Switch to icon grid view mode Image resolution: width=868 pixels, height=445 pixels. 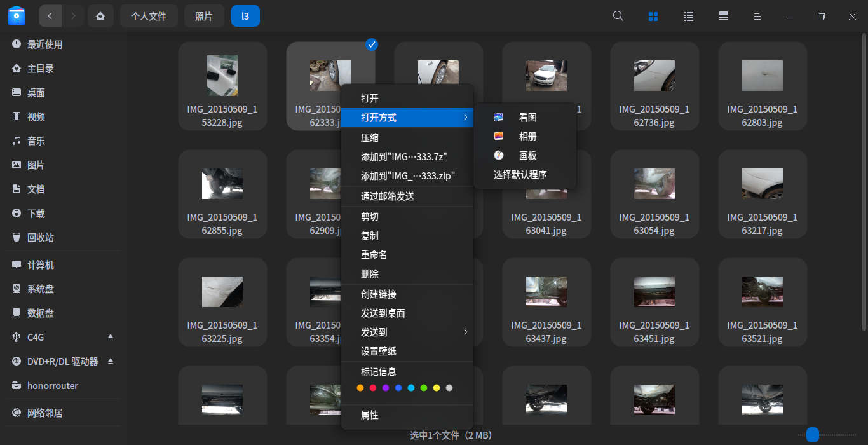click(653, 16)
